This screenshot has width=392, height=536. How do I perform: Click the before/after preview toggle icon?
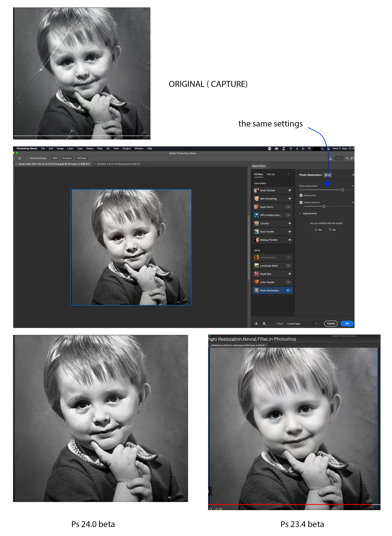[x=256, y=323]
